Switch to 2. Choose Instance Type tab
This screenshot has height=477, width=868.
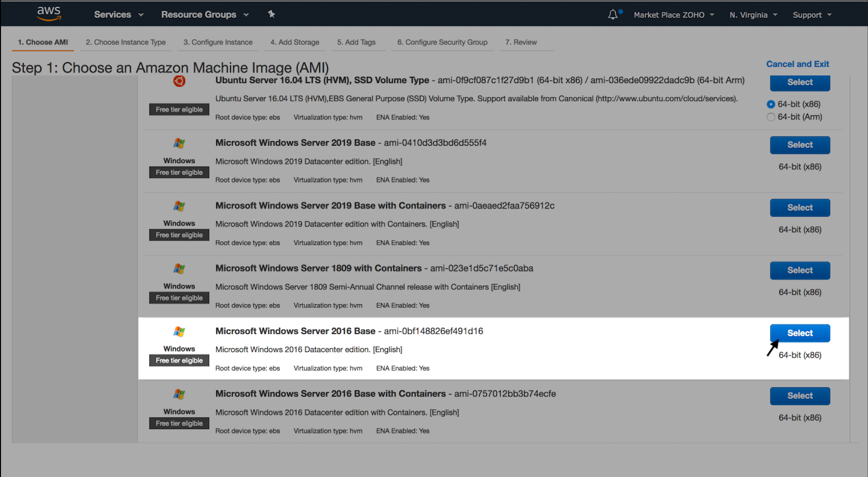coord(125,42)
